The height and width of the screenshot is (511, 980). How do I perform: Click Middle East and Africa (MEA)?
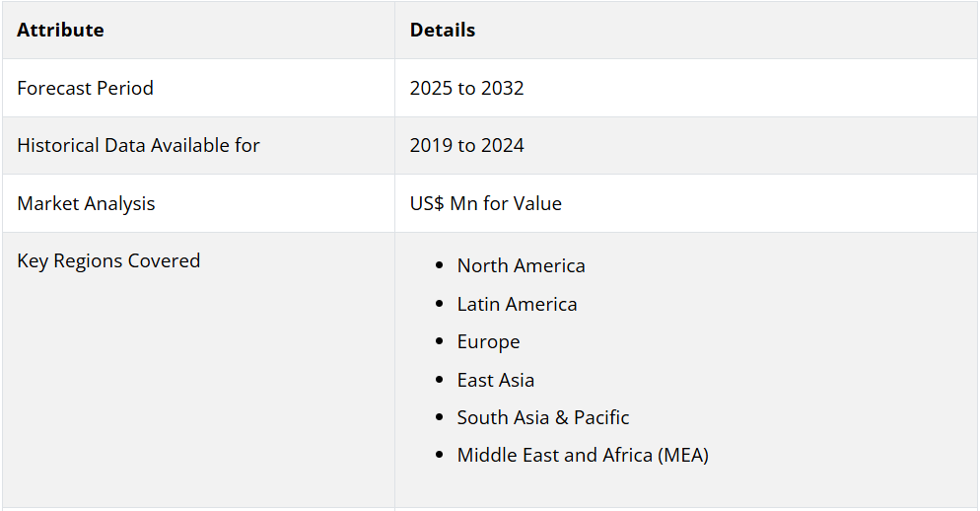[583, 456]
